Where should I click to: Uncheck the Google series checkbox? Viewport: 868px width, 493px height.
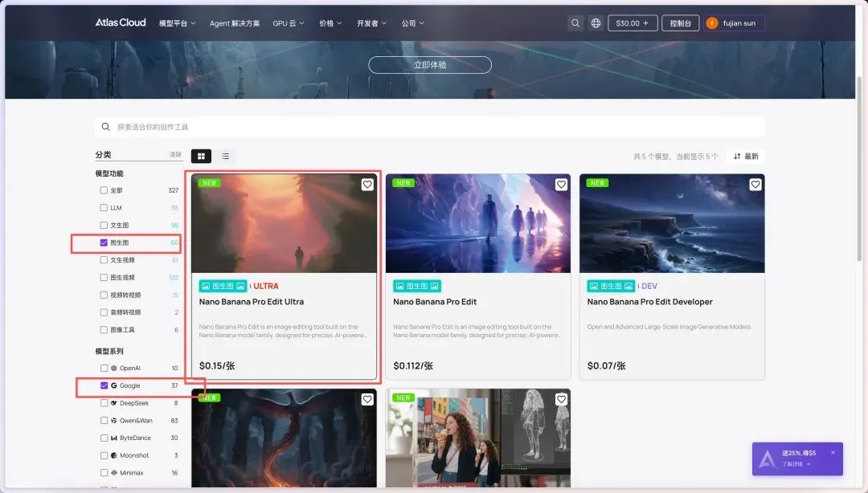click(x=104, y=385)
